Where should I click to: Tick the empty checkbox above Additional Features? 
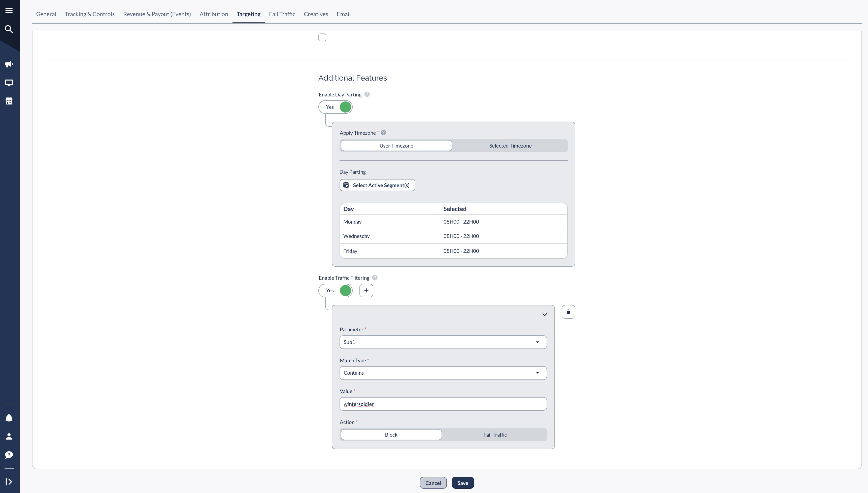pos(322,37)
